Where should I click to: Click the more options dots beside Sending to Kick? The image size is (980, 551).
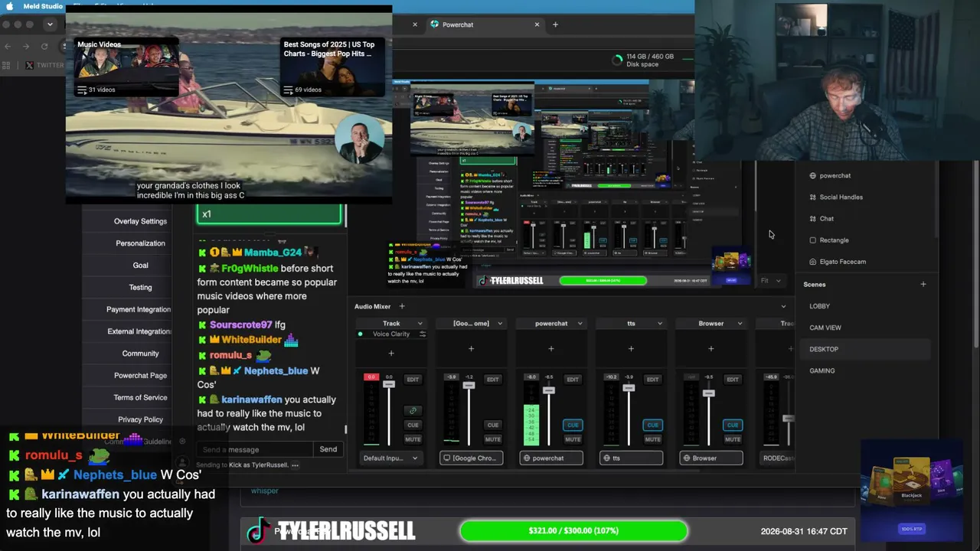point(295,465)
